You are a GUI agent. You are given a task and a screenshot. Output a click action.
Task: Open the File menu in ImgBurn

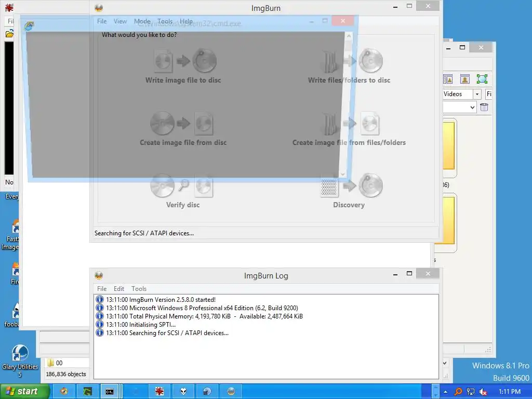click(102, 21)
